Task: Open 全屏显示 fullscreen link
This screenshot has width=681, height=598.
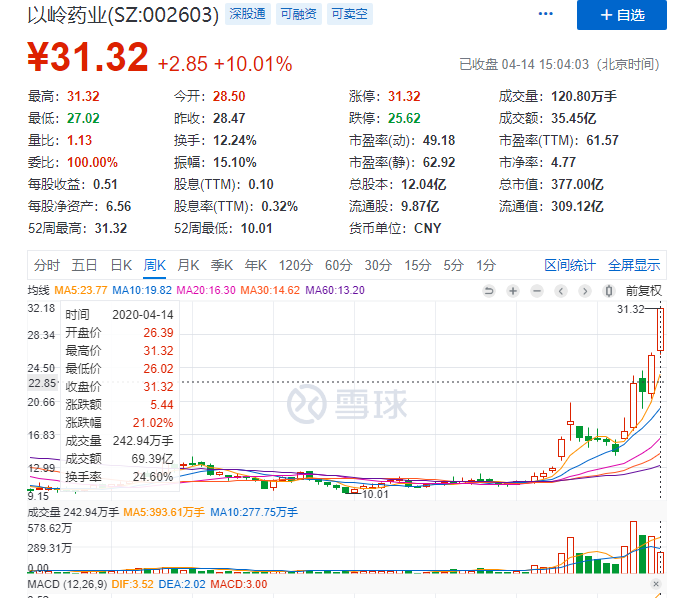Action: [x=634, y=265]
